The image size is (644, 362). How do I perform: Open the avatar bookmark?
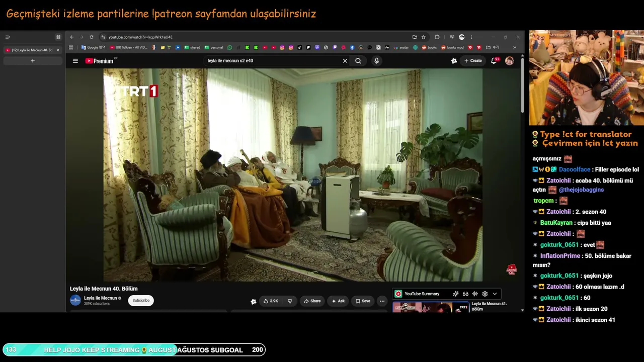click(x=401, y=47)
